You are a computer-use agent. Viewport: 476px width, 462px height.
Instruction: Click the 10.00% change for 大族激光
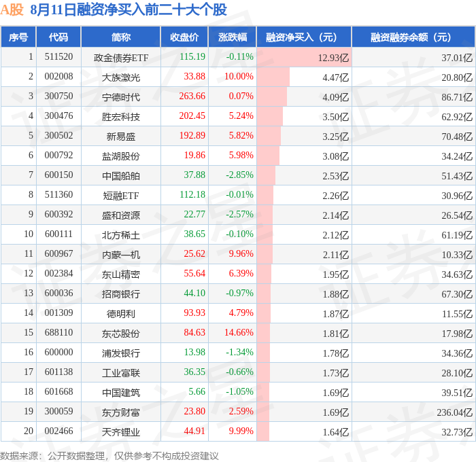[x=239, y=77]
